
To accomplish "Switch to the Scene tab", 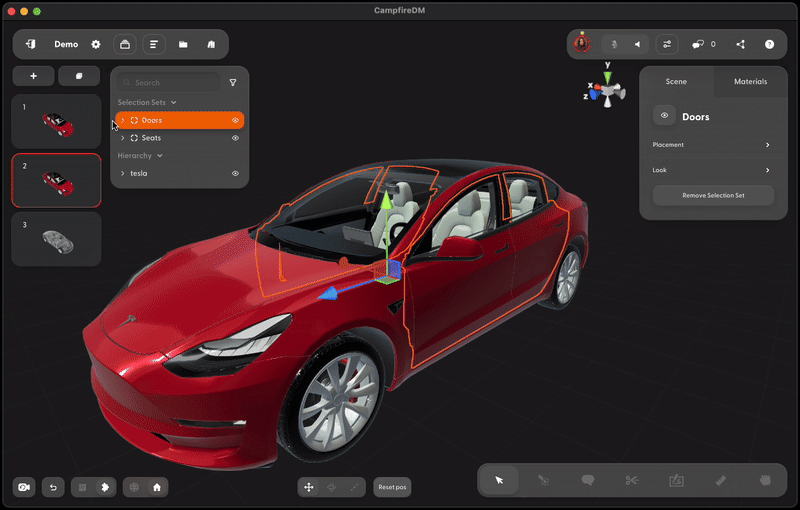I will [676, 82].
